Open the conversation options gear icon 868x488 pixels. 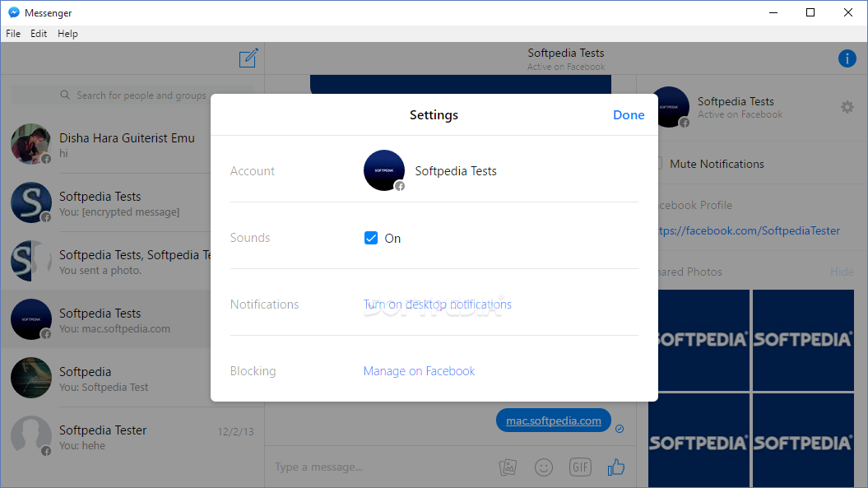click(847, 107)
